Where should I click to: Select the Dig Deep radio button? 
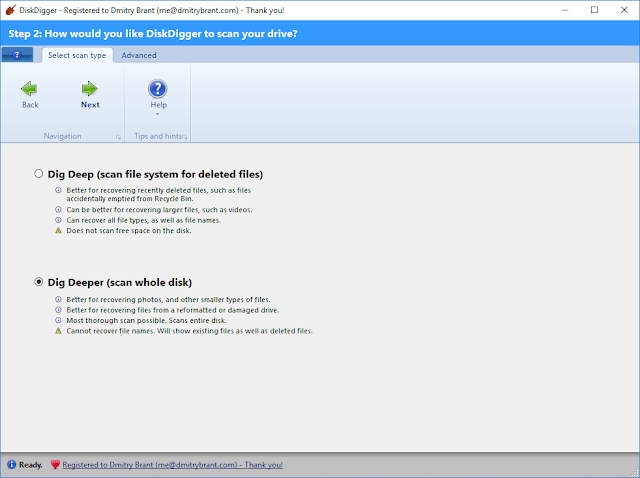[39, 174]
